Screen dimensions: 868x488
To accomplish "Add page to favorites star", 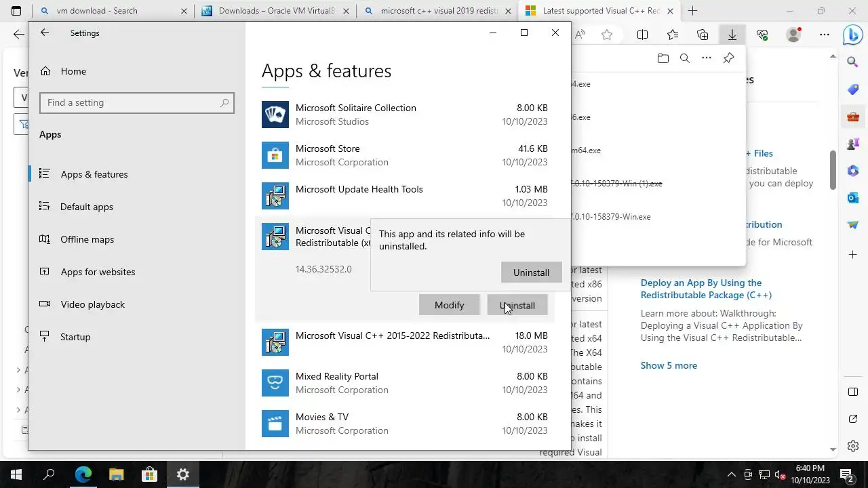I will tap(607, 35).
